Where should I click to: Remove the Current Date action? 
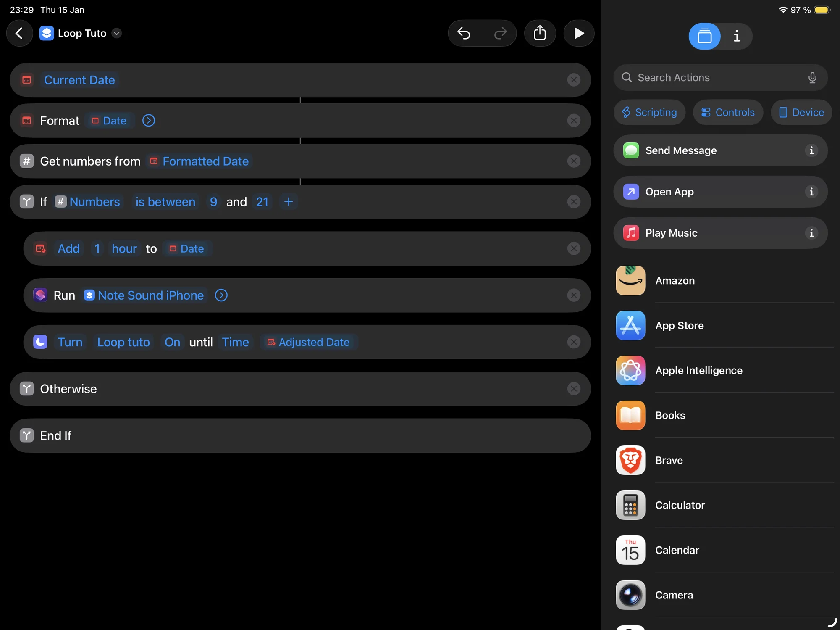click(573, 80)
